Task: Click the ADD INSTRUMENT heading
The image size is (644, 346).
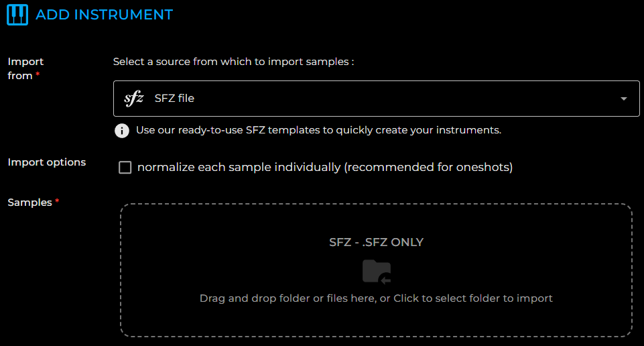Action: [x=105, y=15]
